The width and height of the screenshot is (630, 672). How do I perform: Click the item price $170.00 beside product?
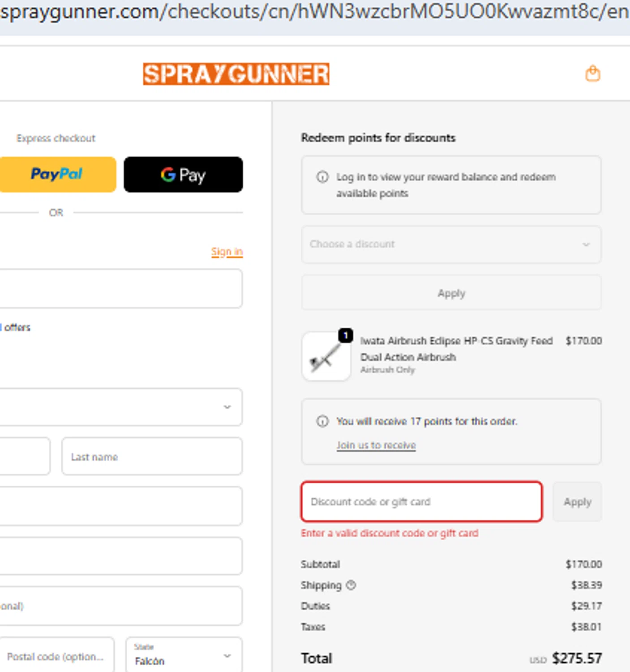pos(583,340)
